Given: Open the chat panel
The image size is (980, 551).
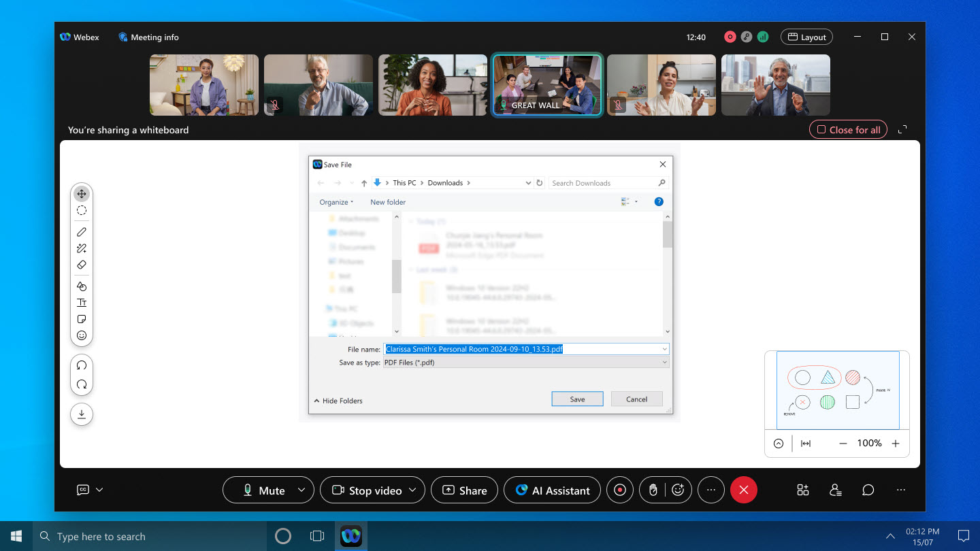Looking at the screenshot, I should coord(868,490).
